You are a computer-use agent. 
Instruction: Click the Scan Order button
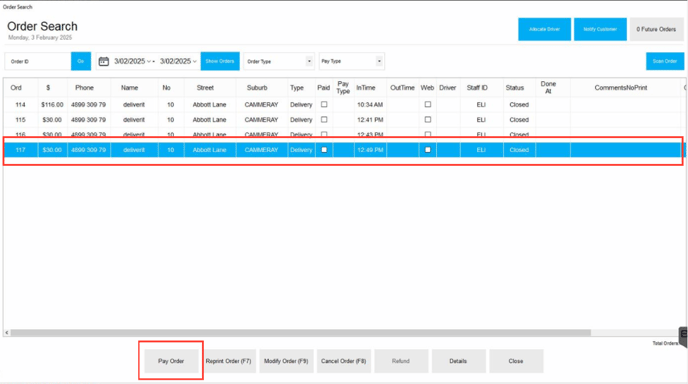point(664,61)
